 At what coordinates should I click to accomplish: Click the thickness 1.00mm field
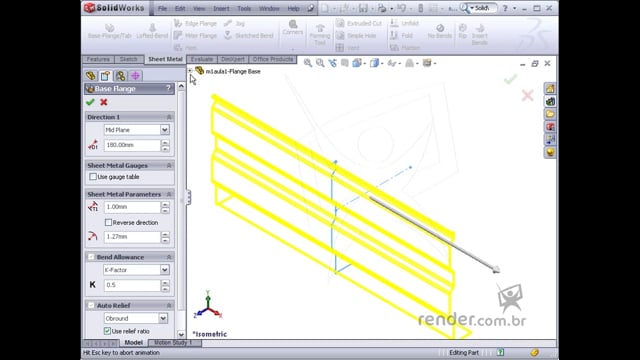tap(132, 207)
